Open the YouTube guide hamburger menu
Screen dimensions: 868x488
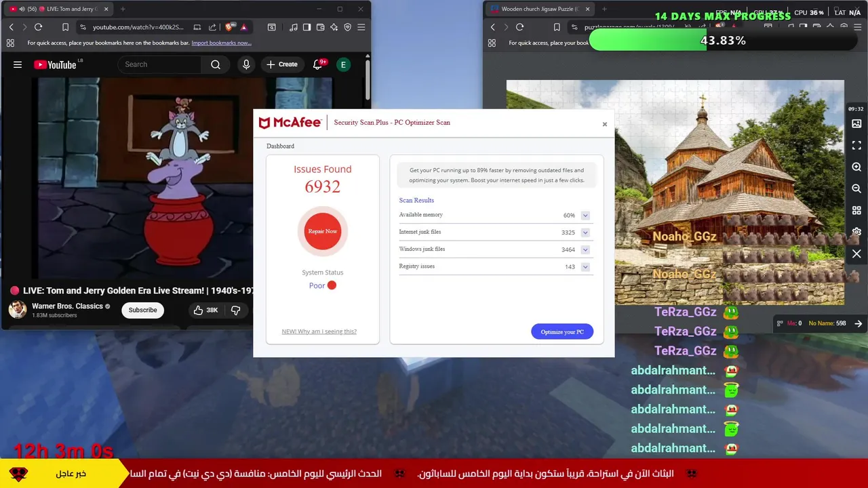[x=18, y=64]
